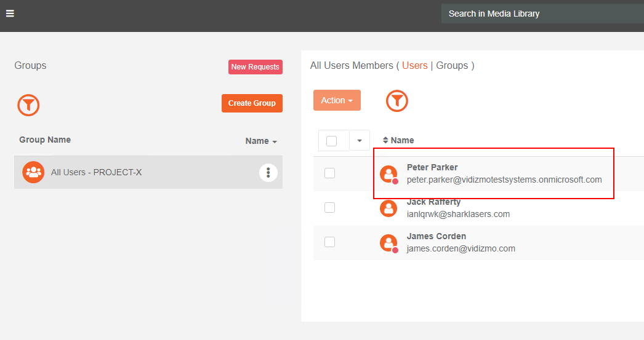Switch to the Groups members tab
Viewport: 644px width, 340px height.
click(x=452, y=65)
